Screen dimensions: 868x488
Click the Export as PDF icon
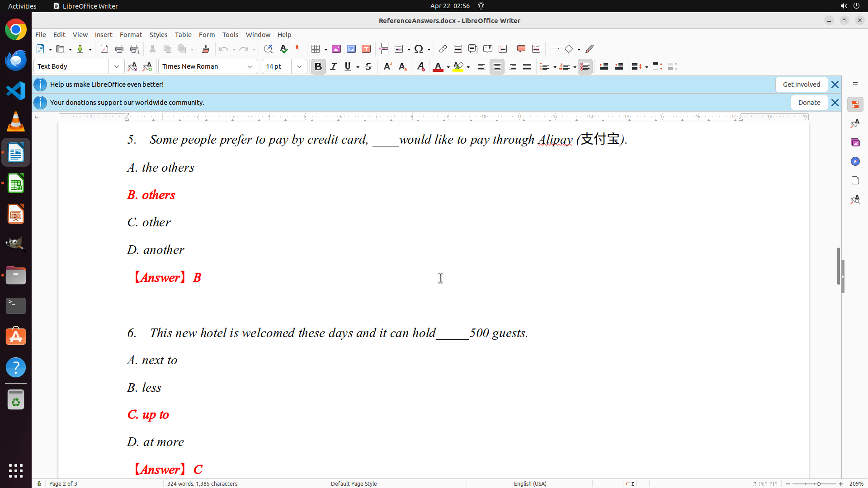pos(104,49)
